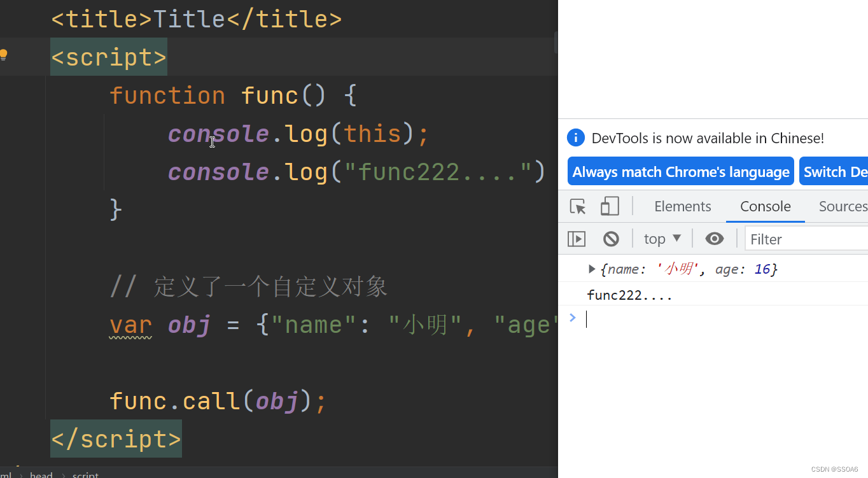This screenshot has height=478, width=868.
Task: Click the function func() declaration line
Action: pyautogui.click(x=234, y=95)
